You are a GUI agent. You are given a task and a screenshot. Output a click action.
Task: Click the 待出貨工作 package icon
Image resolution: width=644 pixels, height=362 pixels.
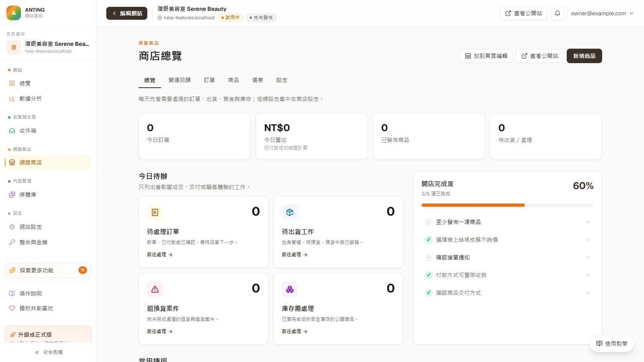[290, 212]
